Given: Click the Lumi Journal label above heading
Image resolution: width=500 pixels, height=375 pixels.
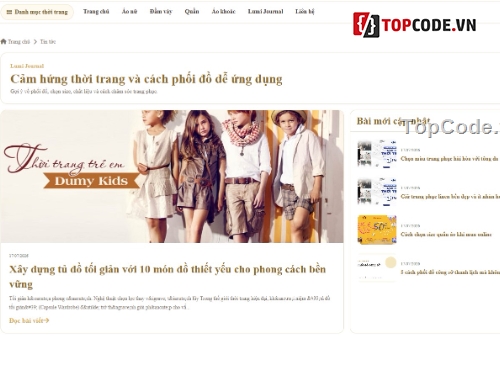Looking at the screenshot, I should [x=27, y=66].
